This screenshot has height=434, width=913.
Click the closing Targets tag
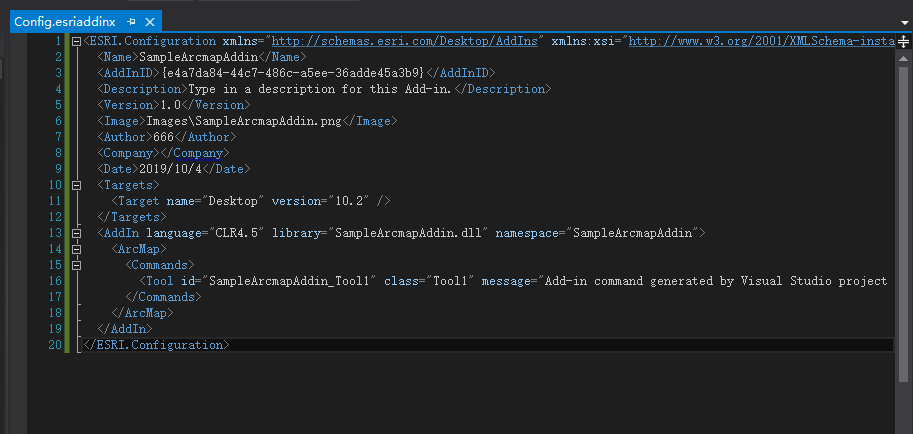click(x=132, y=217)
